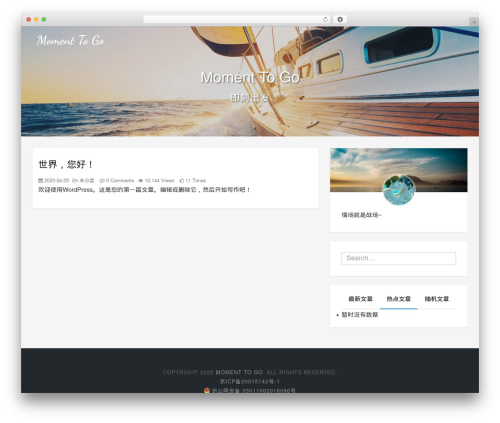Viewport: 500px width, 423px height.
Task: Click the calendar icon next to 2020-04-29
Action: (x=40, y=181)
